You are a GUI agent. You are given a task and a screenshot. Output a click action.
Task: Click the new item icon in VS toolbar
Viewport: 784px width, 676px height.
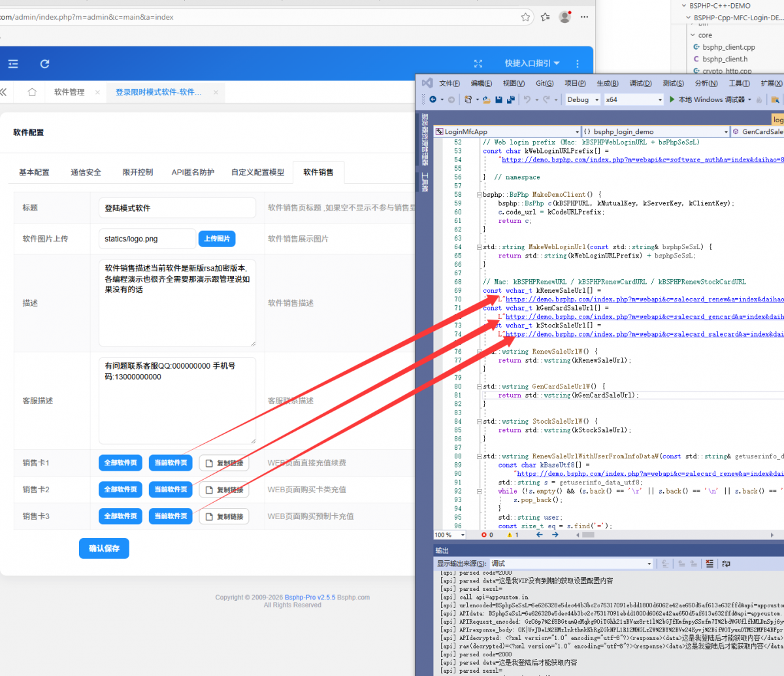[468, 99]
